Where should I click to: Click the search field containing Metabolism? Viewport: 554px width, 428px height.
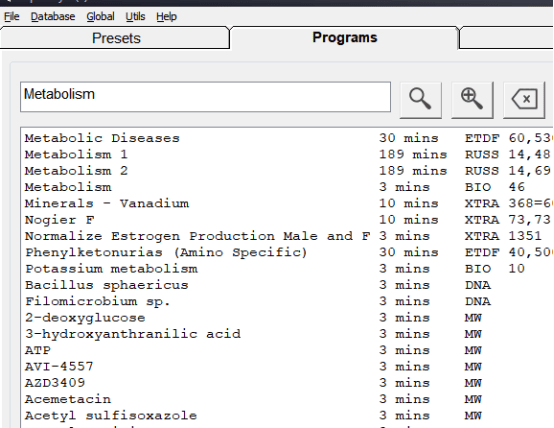click(x=205, y=96)
